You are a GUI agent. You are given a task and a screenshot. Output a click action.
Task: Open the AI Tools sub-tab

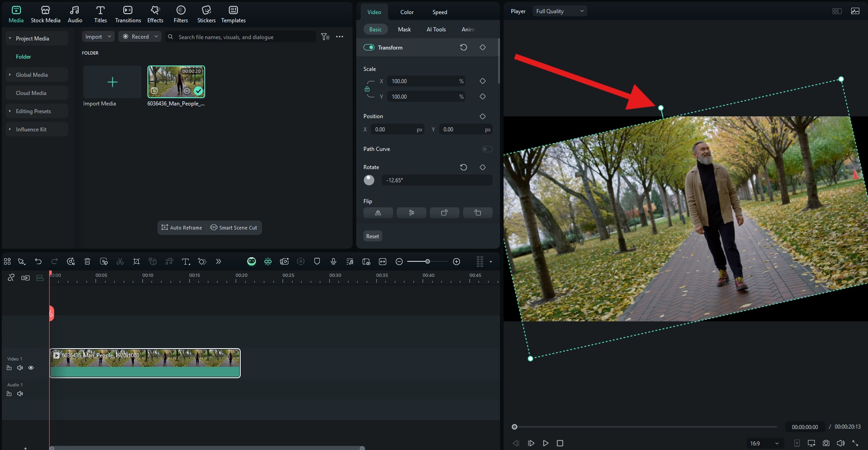436,30
